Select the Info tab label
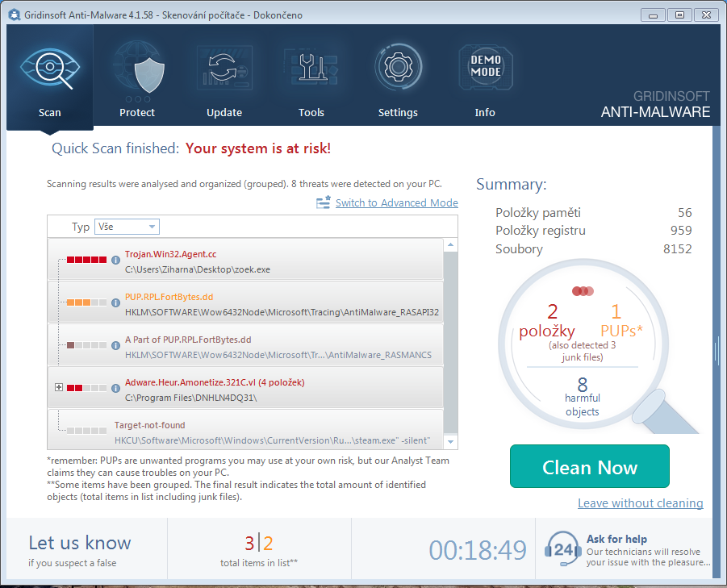This screenshot has height=588, width=727. pos(485,113)
